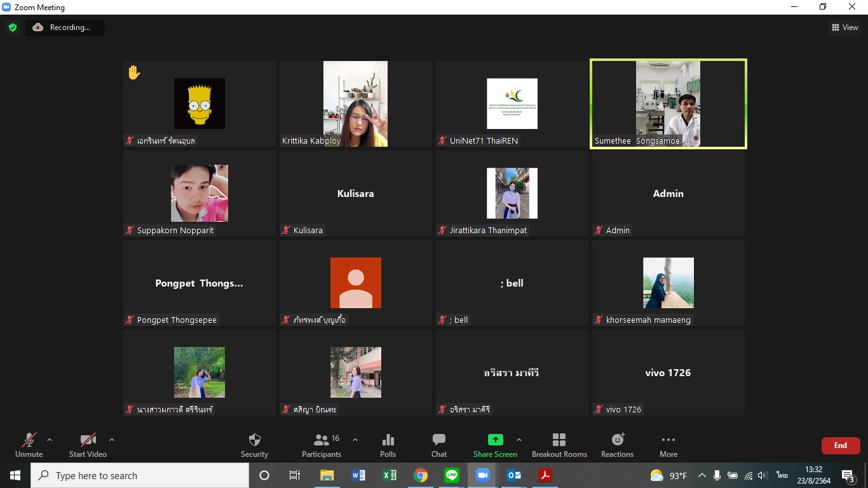Unmute the microphone
Screen dimensions: 868x488
point(29,445)
